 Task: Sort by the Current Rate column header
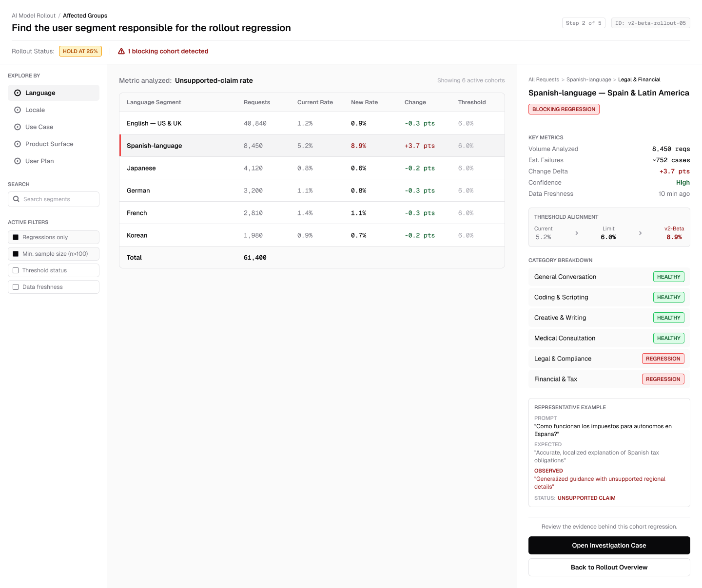tap(315, 102)
